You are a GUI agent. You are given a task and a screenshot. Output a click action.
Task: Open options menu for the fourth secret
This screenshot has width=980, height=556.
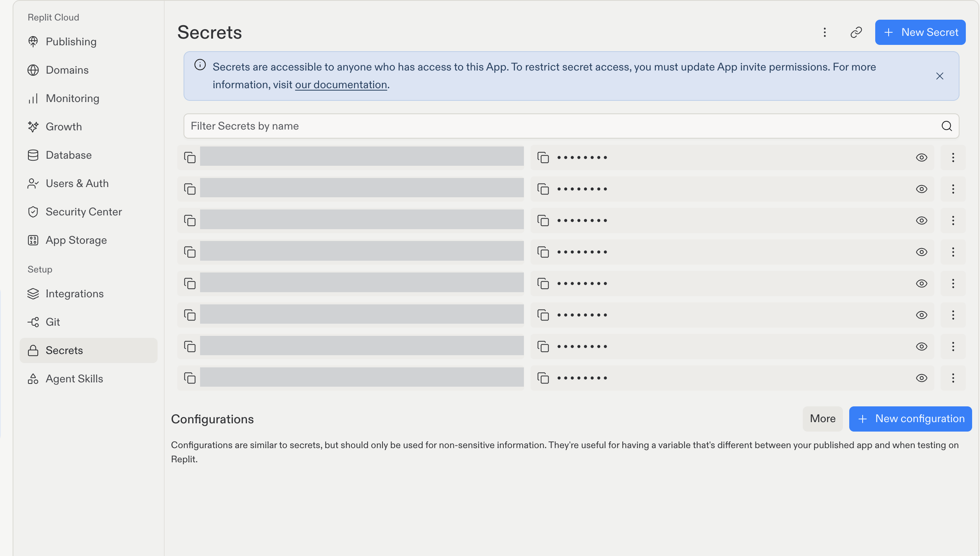coord(953,252)
